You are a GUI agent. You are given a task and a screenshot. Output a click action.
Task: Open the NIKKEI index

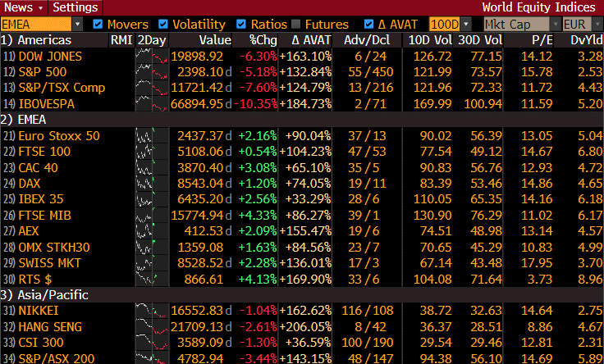tap(38, 311)
